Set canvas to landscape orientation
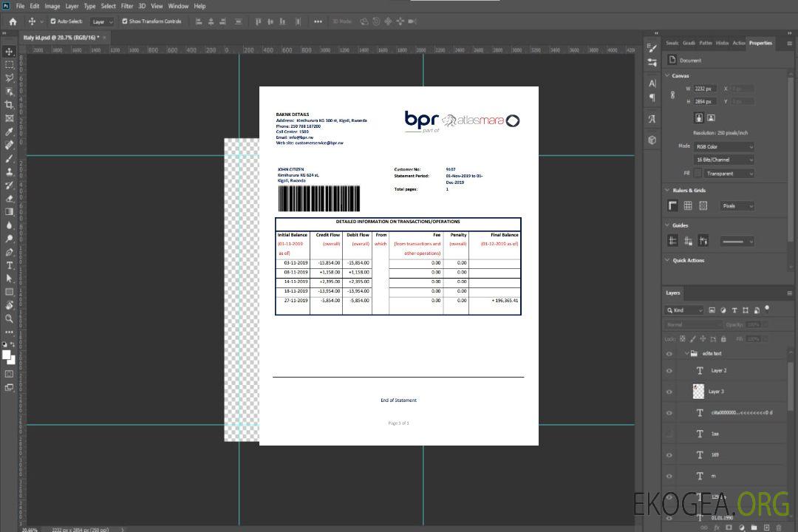The width and height of the screenshot is (798, 532). click(711, 117)
